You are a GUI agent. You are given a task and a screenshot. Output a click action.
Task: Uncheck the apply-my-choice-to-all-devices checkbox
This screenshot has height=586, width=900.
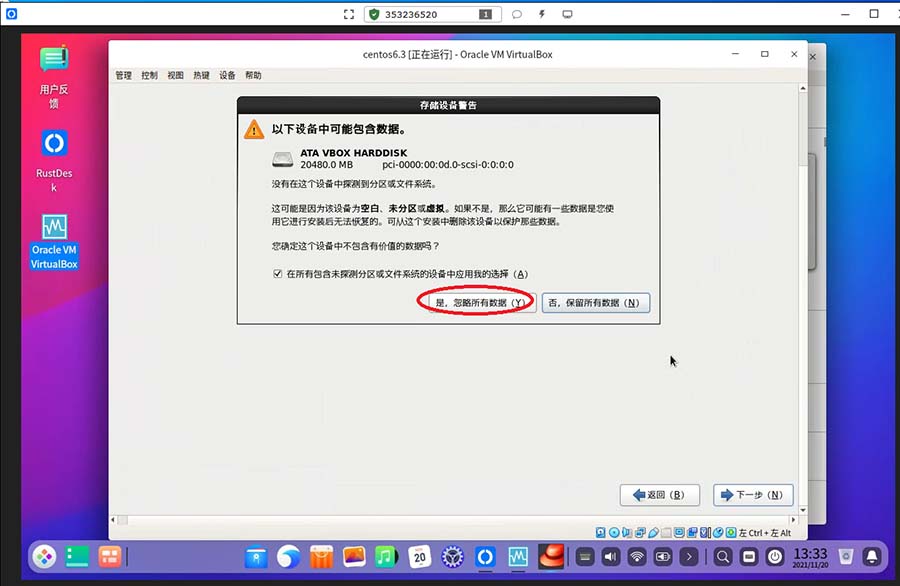278,274
